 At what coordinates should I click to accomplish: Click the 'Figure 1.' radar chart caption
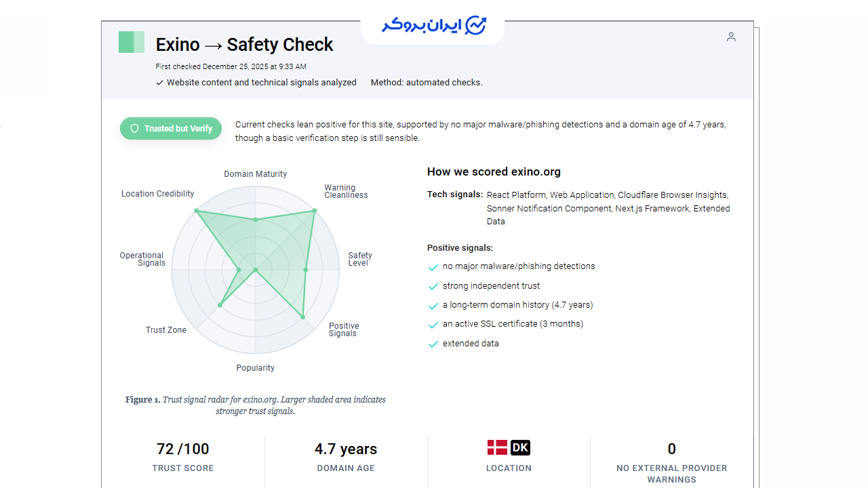(256, 405)
